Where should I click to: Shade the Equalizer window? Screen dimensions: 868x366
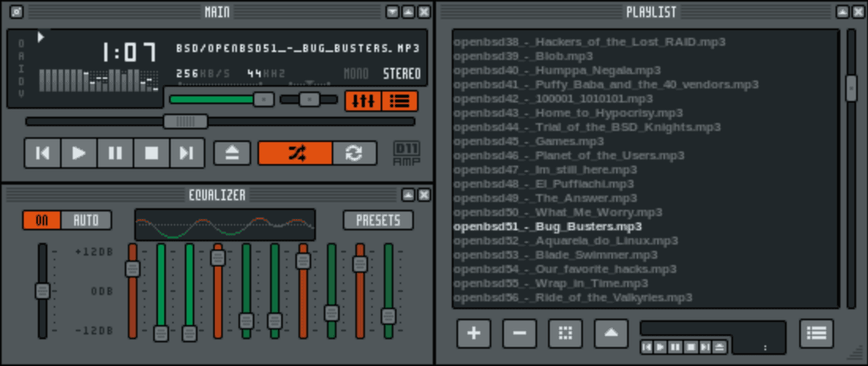pyautogui.click(x=408, y=195)
